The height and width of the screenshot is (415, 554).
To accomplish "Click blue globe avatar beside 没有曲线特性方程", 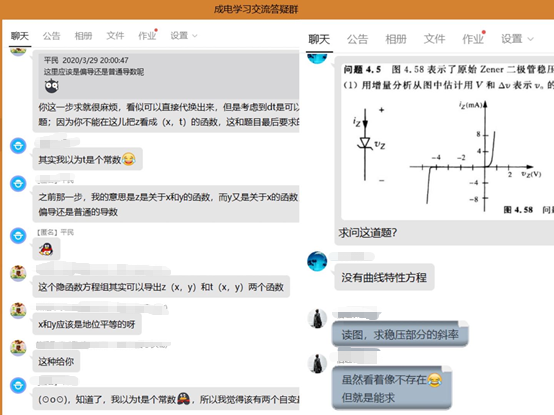I will coord(317,261).
